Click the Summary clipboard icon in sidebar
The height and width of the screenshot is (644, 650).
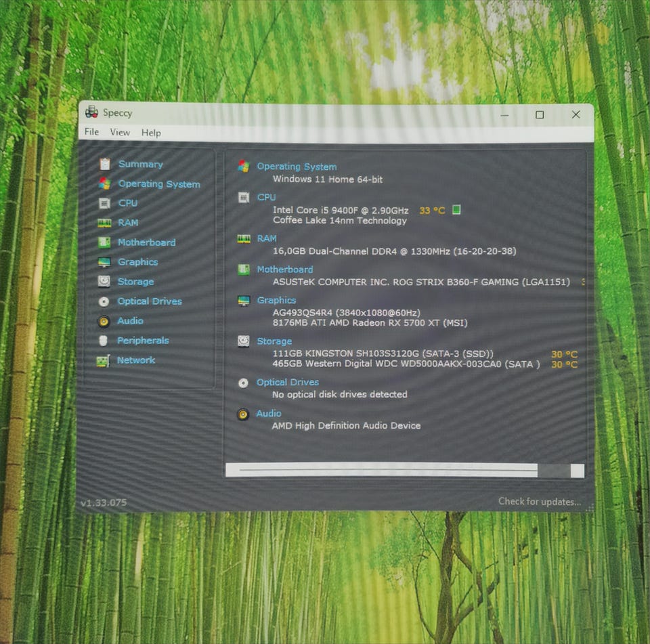pos(105,164)
